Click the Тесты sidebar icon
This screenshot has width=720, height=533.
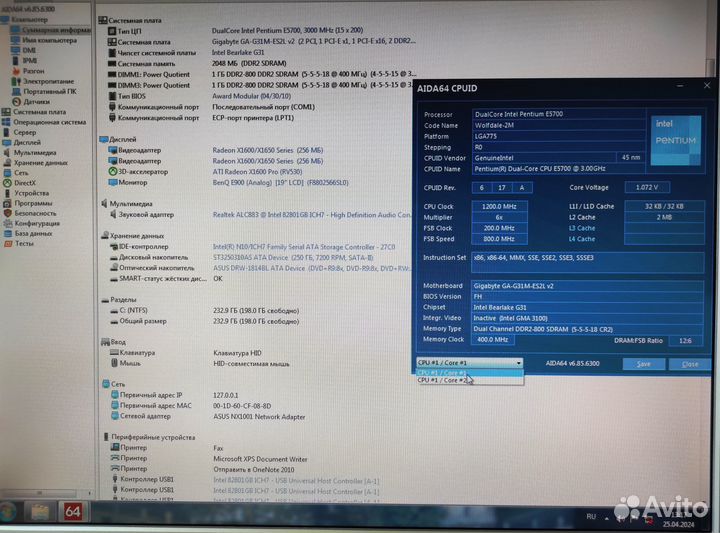[x=6, y=243]
